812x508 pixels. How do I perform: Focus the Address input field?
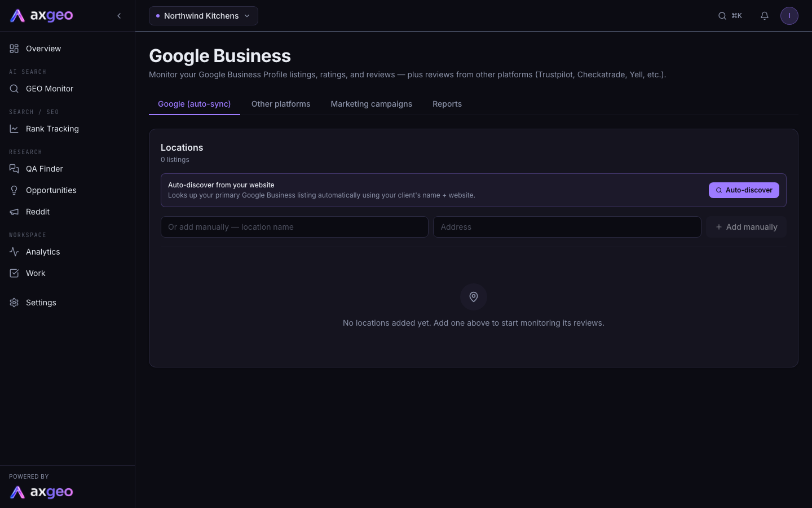point(567,227)
